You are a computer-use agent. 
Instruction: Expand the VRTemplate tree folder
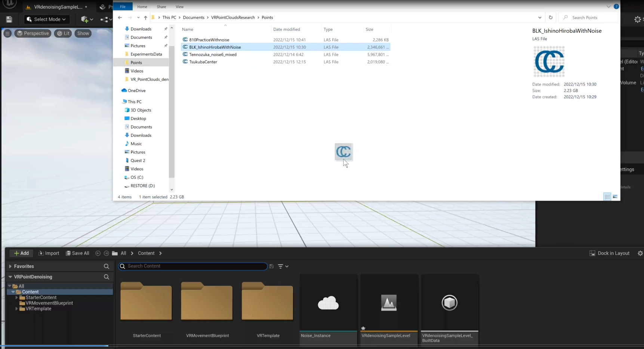[16, 309]
